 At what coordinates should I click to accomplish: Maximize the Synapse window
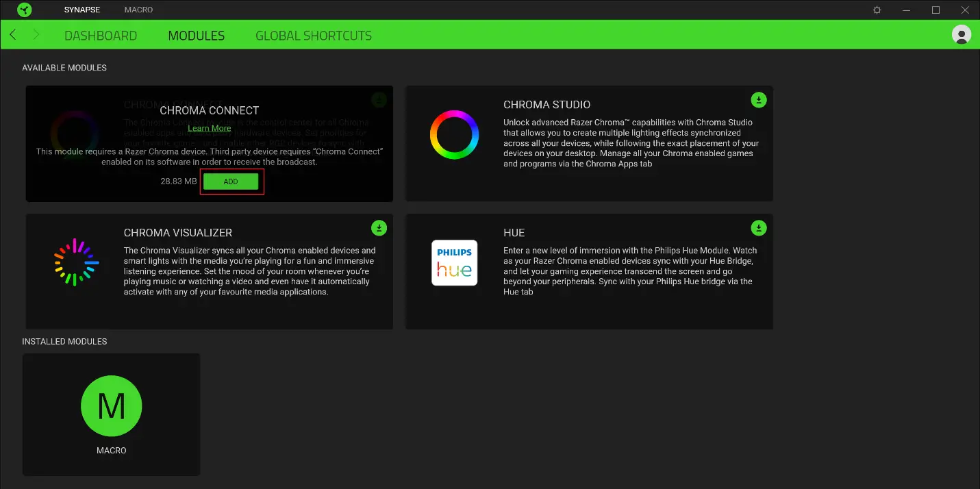pyautogui.click(x=935, y=10)
